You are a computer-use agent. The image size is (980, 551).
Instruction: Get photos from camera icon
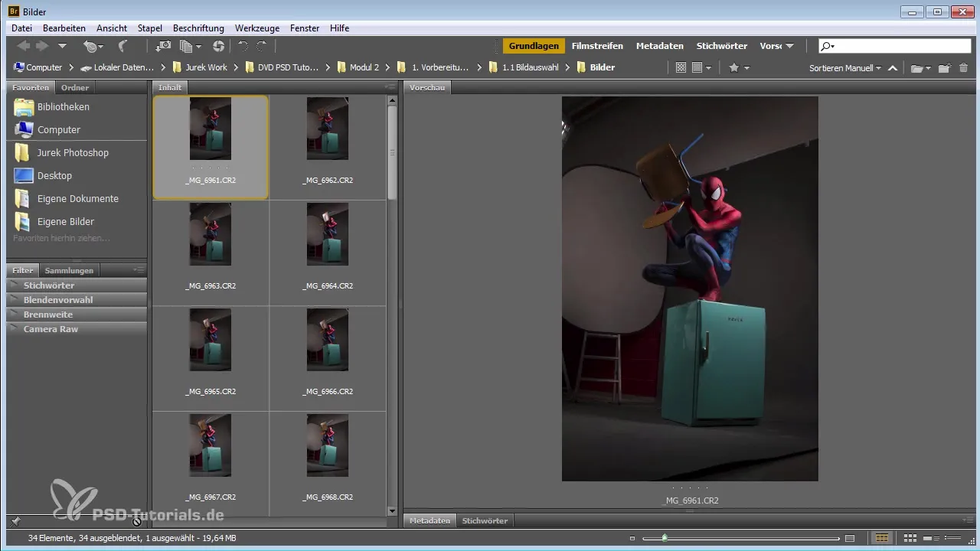click(x=164, y=46)
